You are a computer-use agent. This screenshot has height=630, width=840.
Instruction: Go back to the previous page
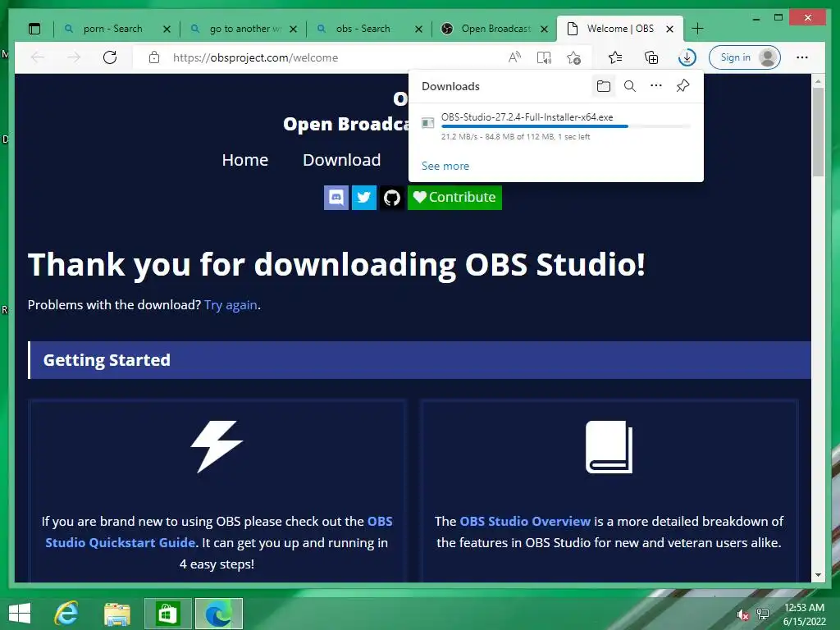[x=38, y=57]
